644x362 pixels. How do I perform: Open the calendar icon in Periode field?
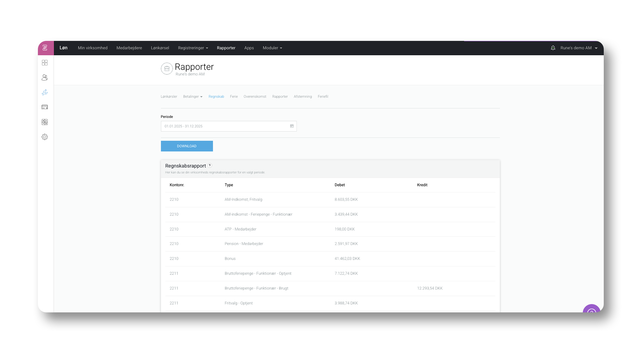[292, 126]
